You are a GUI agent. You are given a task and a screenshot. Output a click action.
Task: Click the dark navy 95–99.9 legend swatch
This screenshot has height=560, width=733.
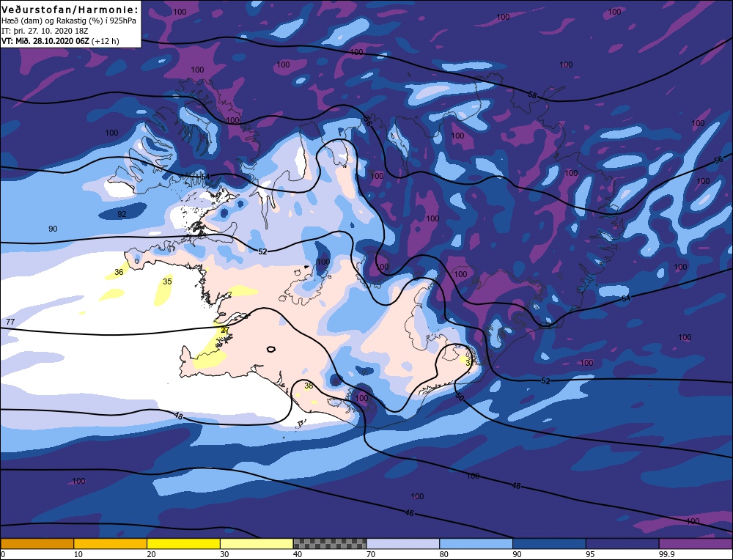point(622,544)
